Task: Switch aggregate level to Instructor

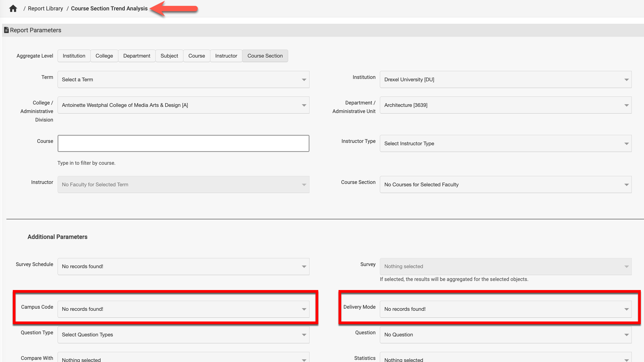Action: [226, 56]
